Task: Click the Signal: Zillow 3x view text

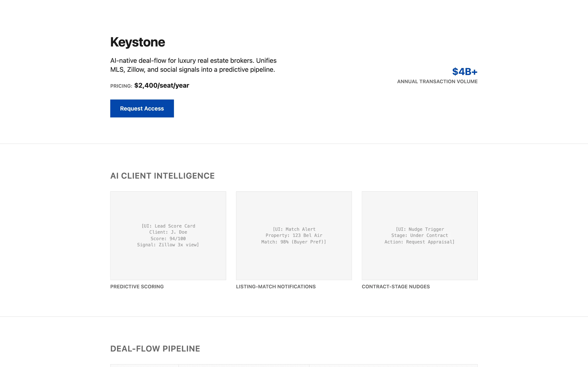Action: point(168,245)
